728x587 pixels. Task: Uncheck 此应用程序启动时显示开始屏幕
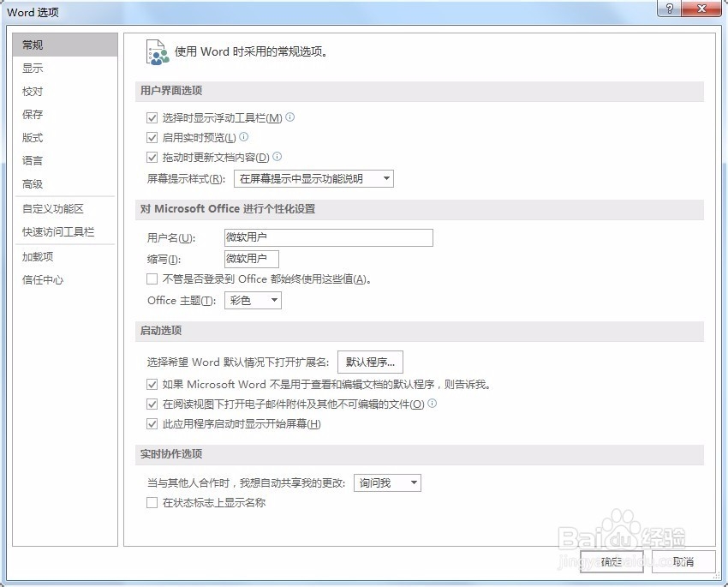point(152,423)
